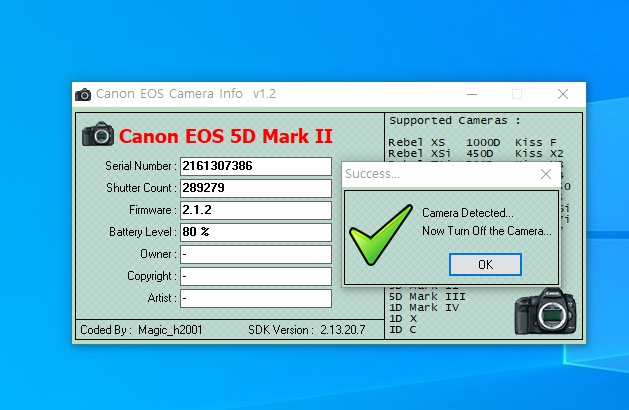Click 'Rebel XS' in the supported list
629x410 pixels.
pos(416,142)
